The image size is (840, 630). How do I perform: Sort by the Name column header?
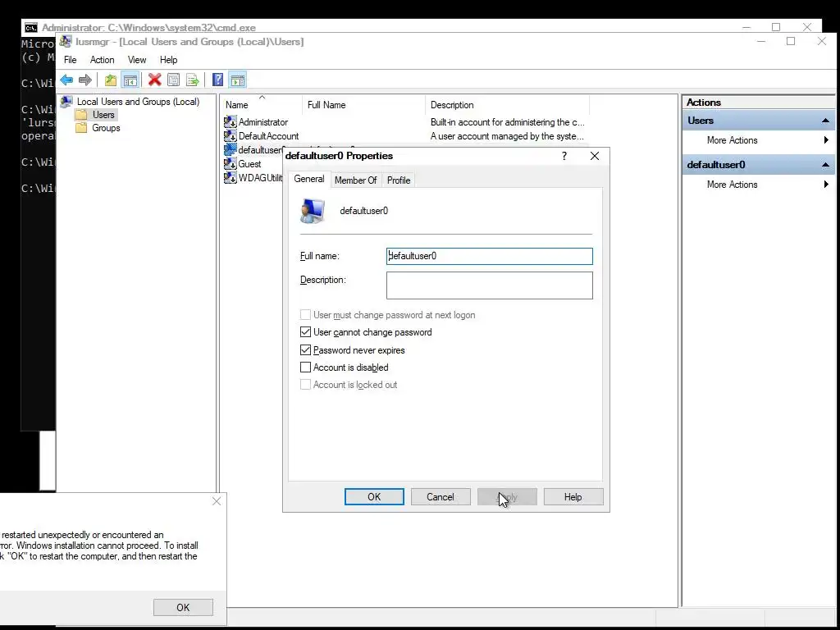tap(262, 105)
